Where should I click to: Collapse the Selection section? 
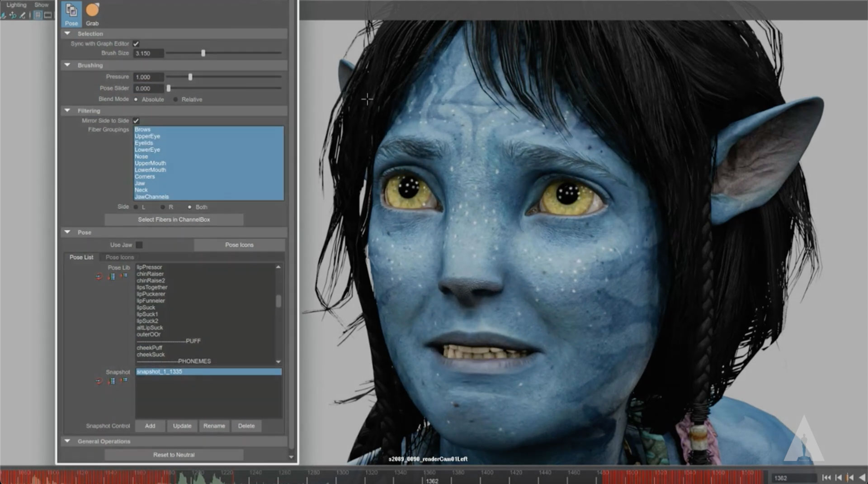pyautogui.click(x=67, y=33)
